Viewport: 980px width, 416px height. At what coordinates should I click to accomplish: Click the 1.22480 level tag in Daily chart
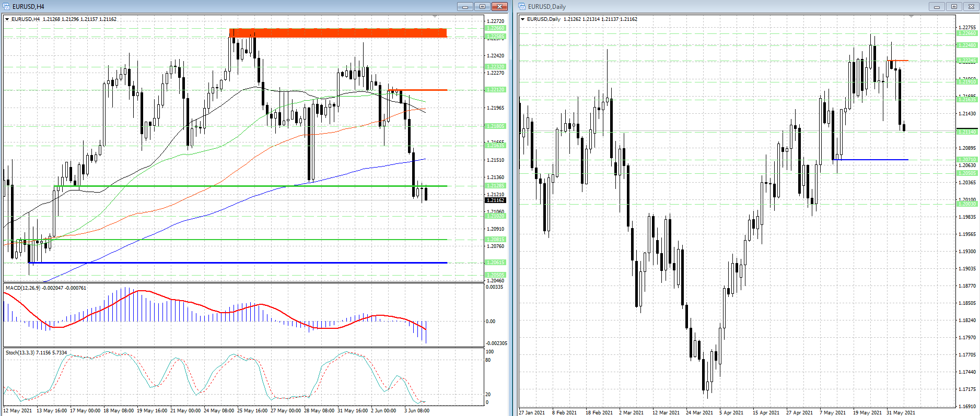click(x=967, y=45)
